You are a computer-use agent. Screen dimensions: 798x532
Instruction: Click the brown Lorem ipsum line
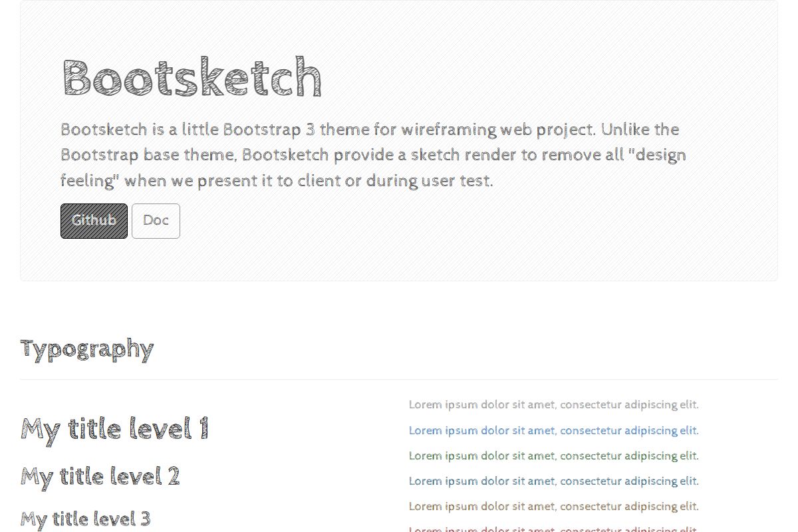[554, 506]
